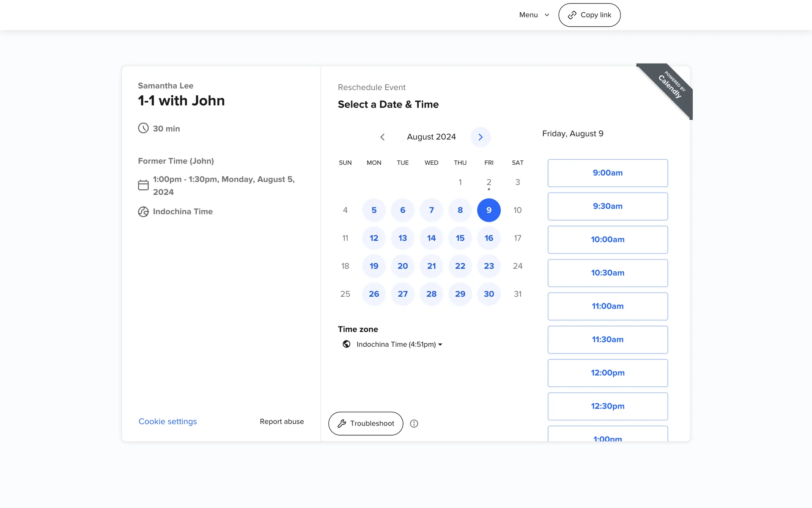Select the 9:00am time slot
Viewport: 812px width, 508px height.
[607, 173]
